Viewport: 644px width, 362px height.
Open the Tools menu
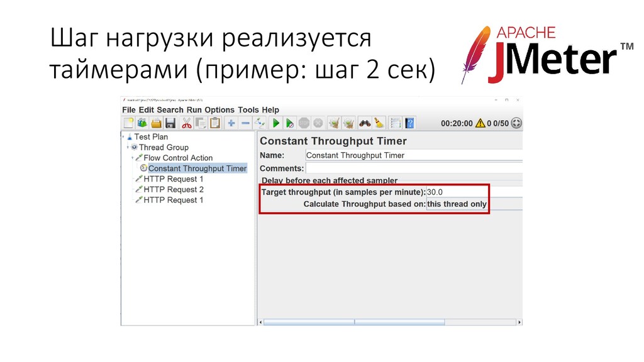tap(248, 110)
